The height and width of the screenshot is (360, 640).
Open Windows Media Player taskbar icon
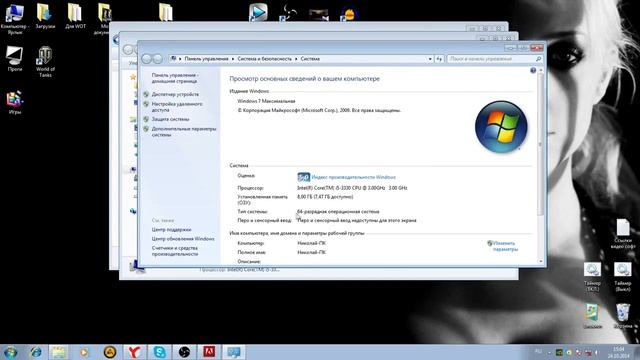click(x=84, y=352)
